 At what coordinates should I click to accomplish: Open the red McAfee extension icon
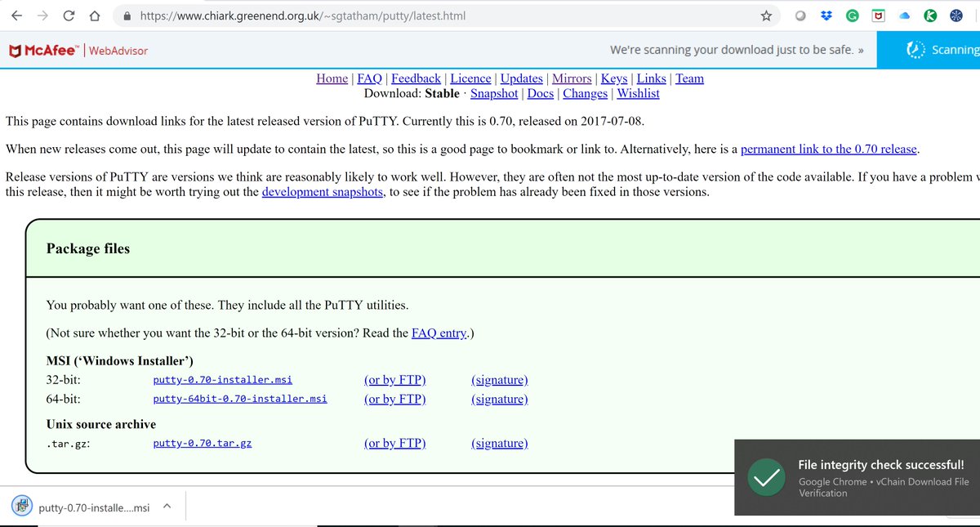point(878,16)
